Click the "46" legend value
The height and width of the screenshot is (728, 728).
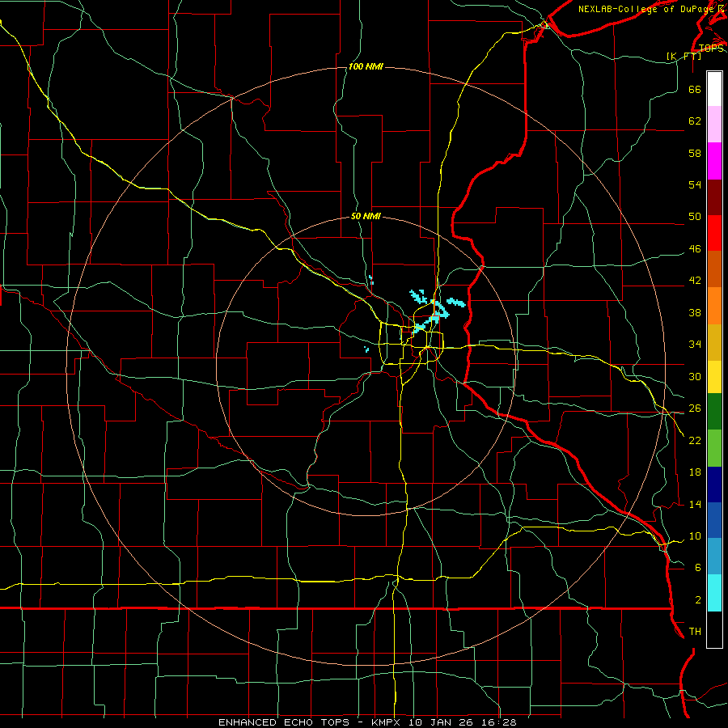coord(695,249)
